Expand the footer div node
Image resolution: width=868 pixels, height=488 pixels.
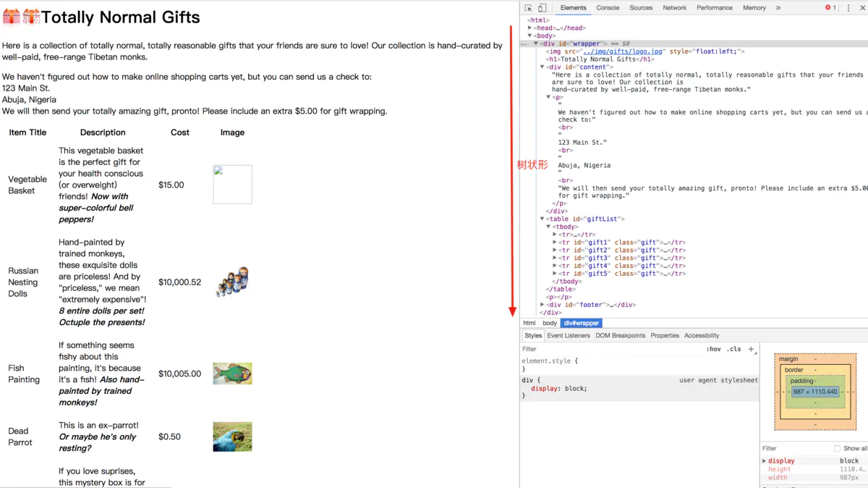coord(542,305)
